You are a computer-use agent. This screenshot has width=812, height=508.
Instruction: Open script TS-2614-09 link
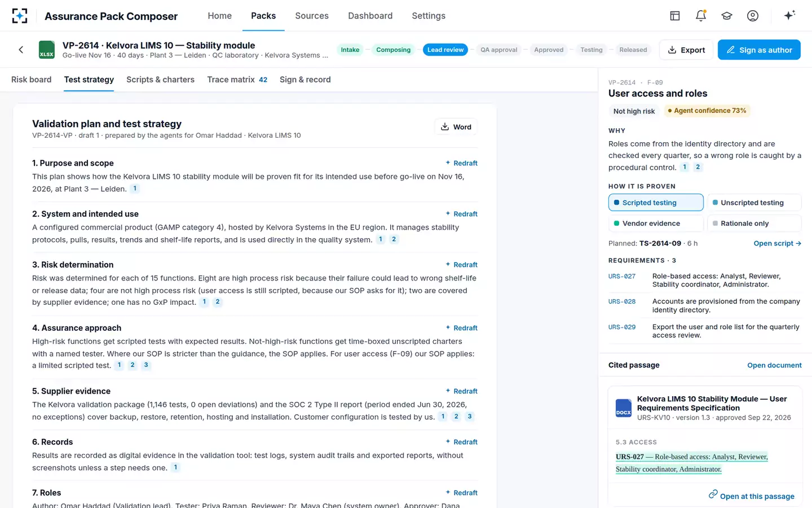778,243
